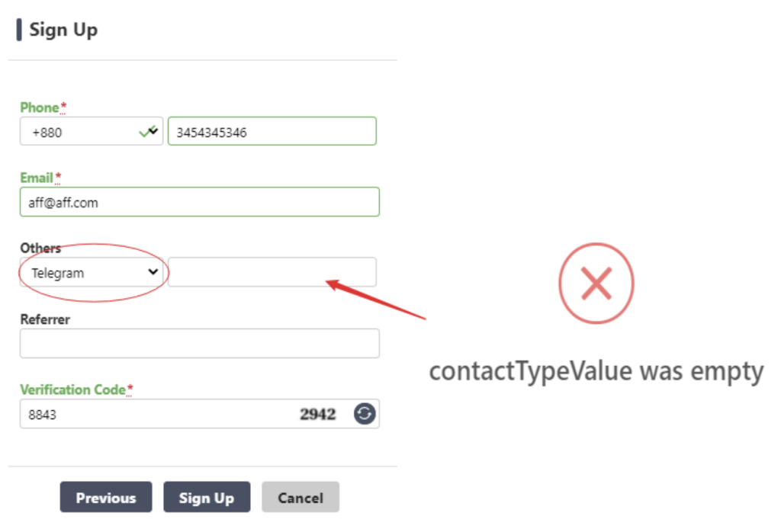The height and width of the screenshot is (532, 781).
Task: Click the Email field label
Action: pyautogui.click(x=37, y=178)
